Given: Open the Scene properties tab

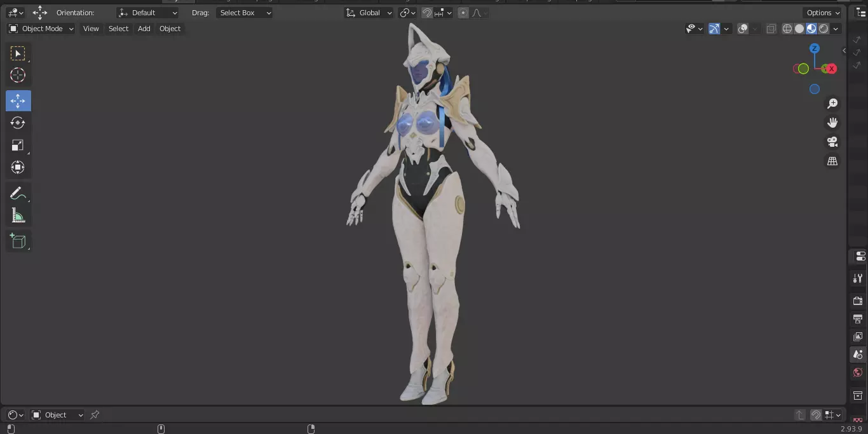Looking at the screenshot, I should [x=858, y=354].
